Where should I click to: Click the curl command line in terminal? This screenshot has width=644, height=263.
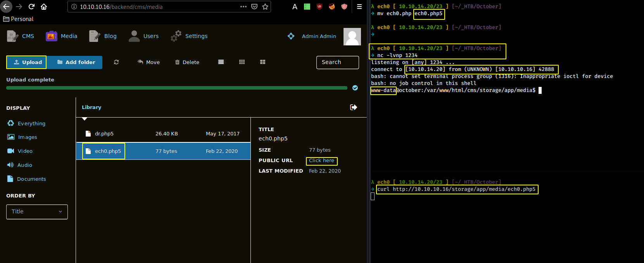tap(456, 189)
